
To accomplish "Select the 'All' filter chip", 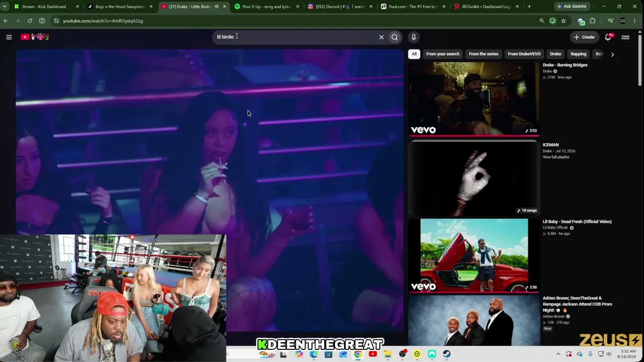I will pyautogui.click(x=414, y=54).
